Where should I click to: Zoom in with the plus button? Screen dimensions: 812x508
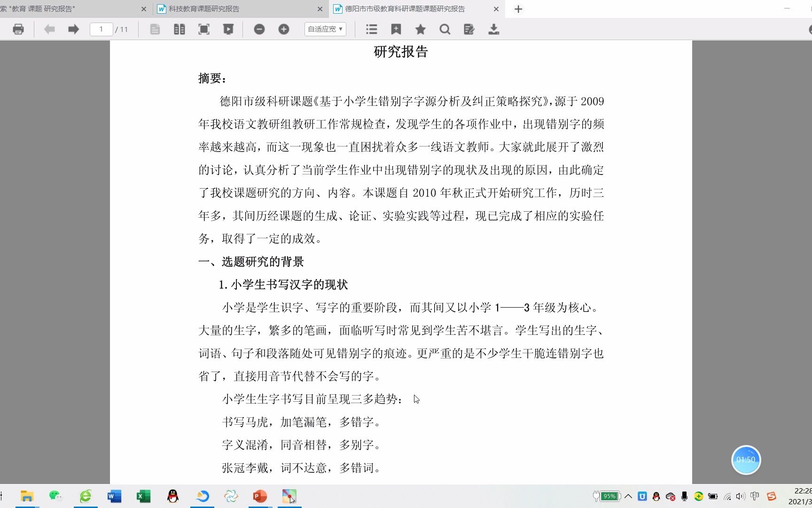pos(284,29)
